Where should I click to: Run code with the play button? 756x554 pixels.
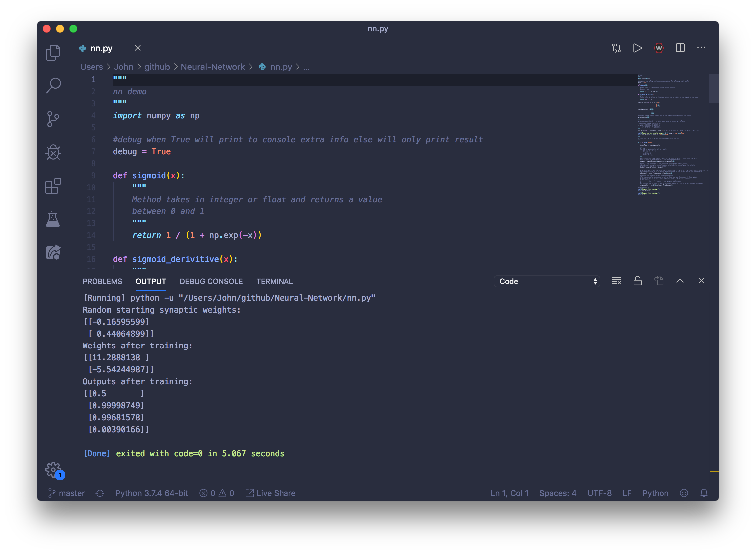tap(637, 48)
